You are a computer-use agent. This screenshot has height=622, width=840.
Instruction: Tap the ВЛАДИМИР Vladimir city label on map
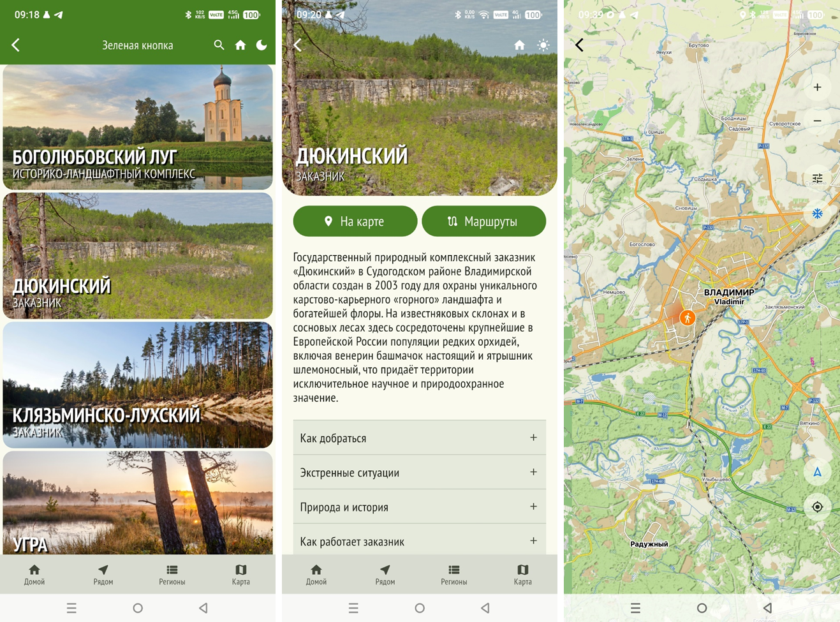pos(729,297)
